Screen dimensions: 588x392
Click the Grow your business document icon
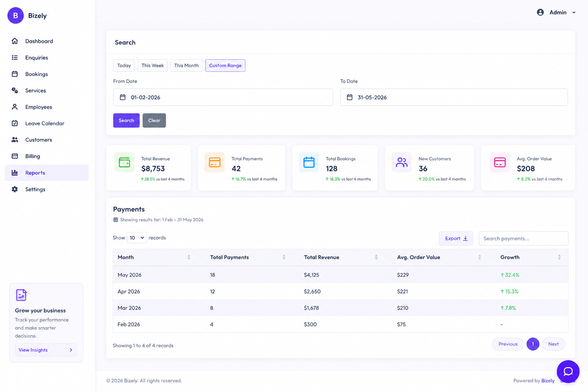pos(21,295)
